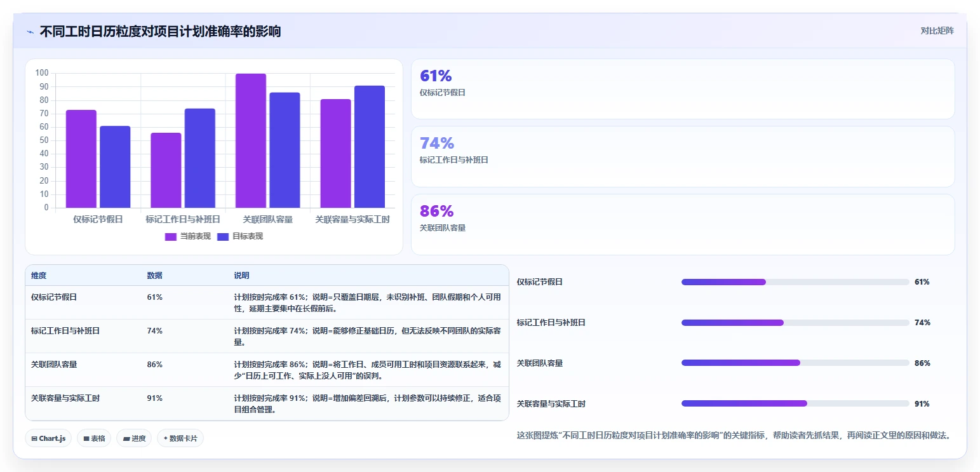Screen dimensions: 980x472
Task: Toggle 目标表现 blue legend swatch in chart
Action: [223, 236]
